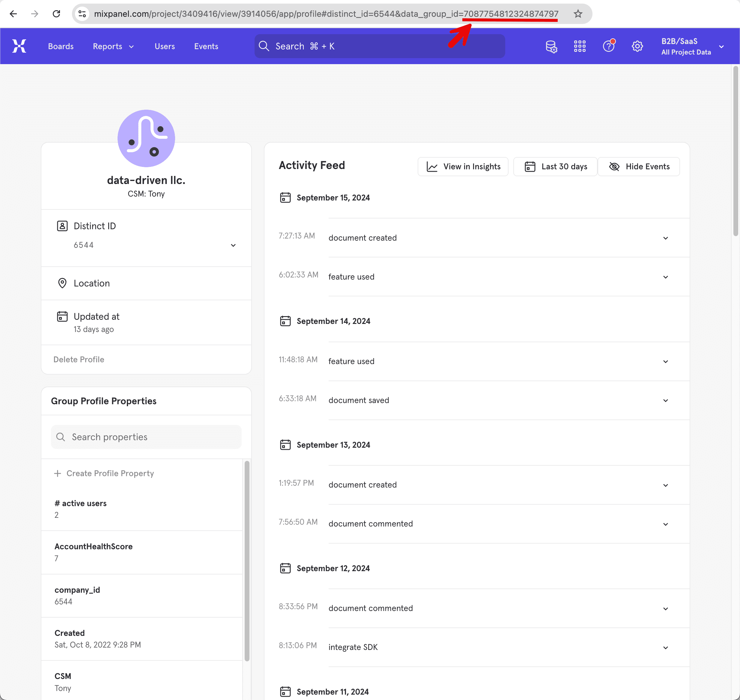This screenshot has height=700, width=740.
Task: Click View in Insights button
Action: [463, 166]
